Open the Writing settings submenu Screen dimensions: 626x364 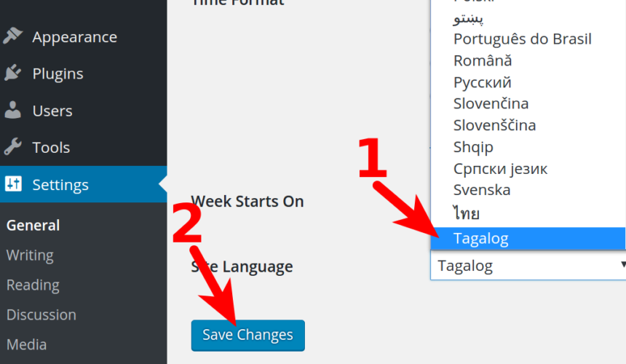(x=30, y=255)
